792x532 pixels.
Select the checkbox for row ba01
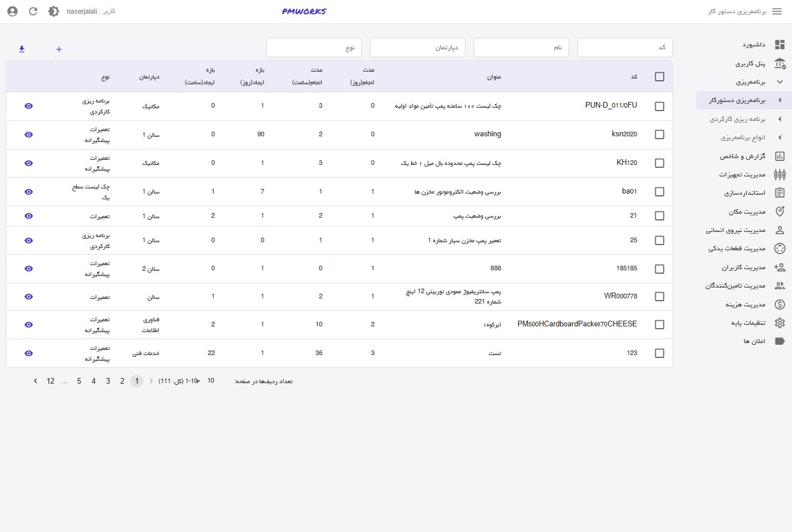pyautogui.click(x=659, y=192)
